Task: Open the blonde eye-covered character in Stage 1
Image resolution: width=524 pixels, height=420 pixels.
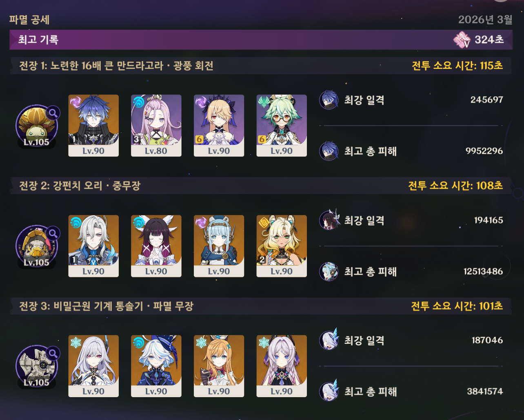Action: (x=219, y=126)
